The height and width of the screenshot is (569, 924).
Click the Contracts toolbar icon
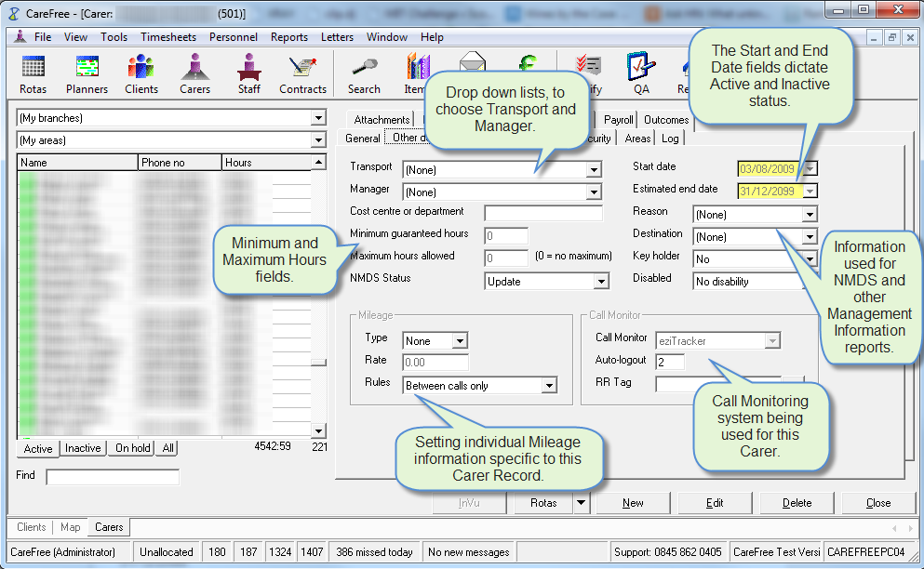coord(302,73)
